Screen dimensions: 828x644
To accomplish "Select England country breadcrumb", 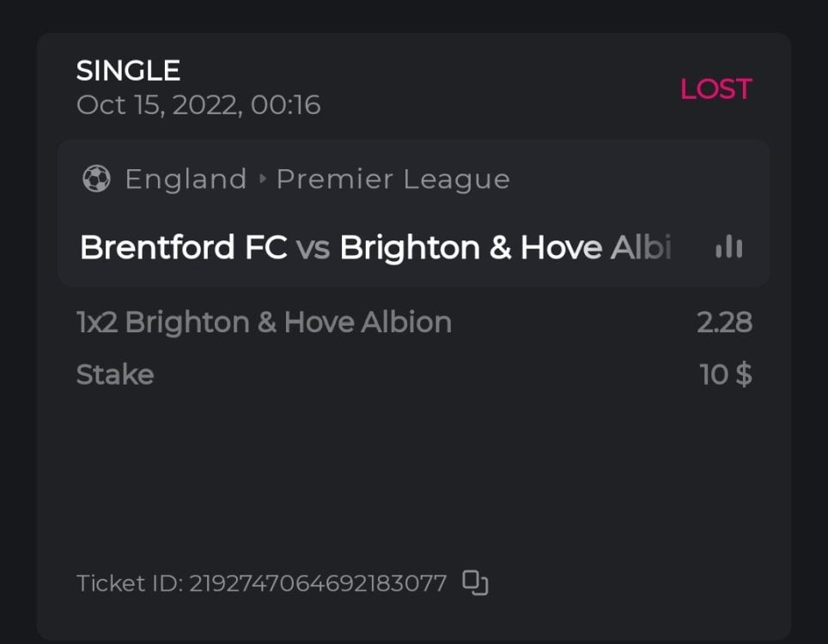I will [186, 179].
